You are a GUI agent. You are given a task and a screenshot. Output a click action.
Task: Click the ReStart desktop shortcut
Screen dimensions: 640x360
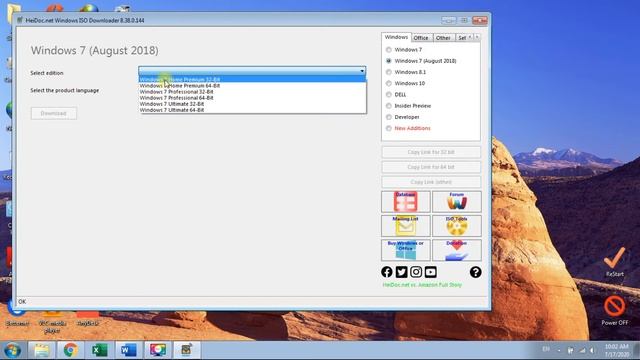(615, 262)
